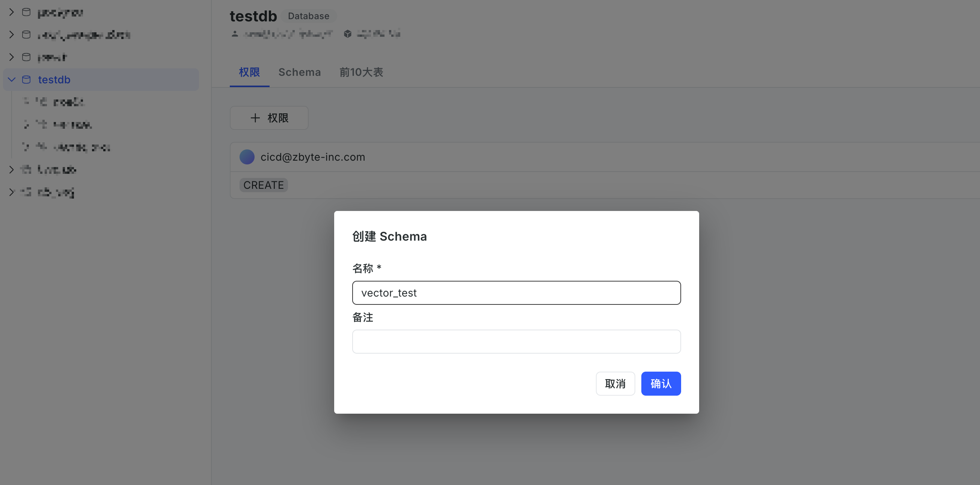The width and height of the screenshot is (980, 485).
Task: Click cylinder icon of second sidebar database
Action: (x=26, y=35)
